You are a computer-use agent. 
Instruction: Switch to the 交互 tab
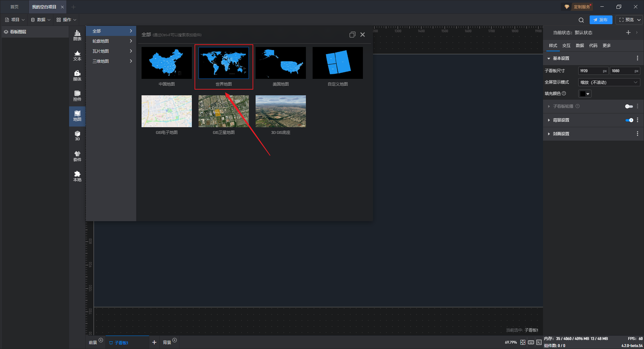tap(566, 46)
